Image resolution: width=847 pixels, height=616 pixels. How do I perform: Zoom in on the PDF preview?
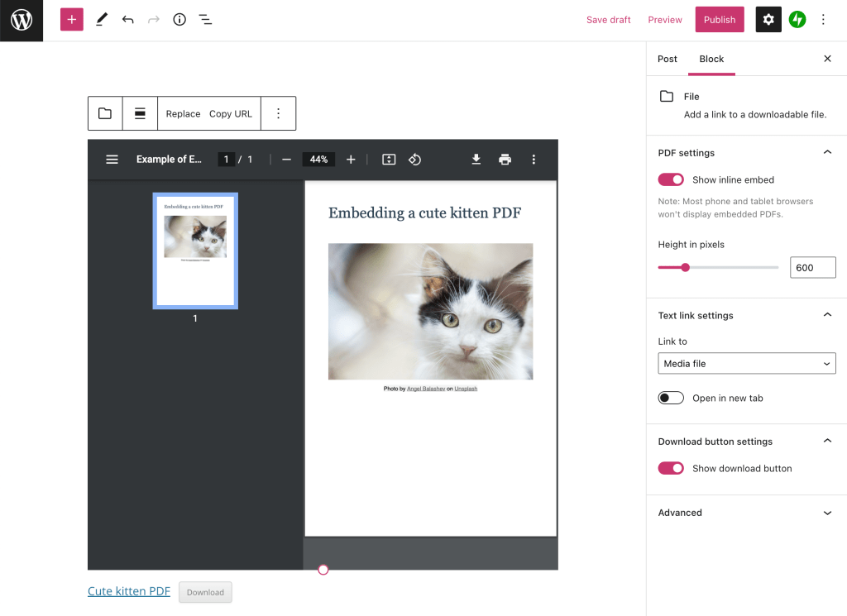click(351, 159)
